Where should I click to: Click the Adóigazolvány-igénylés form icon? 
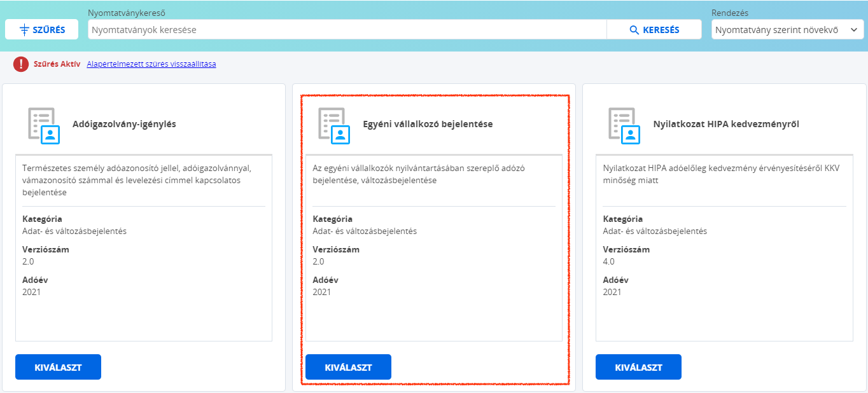44,125
